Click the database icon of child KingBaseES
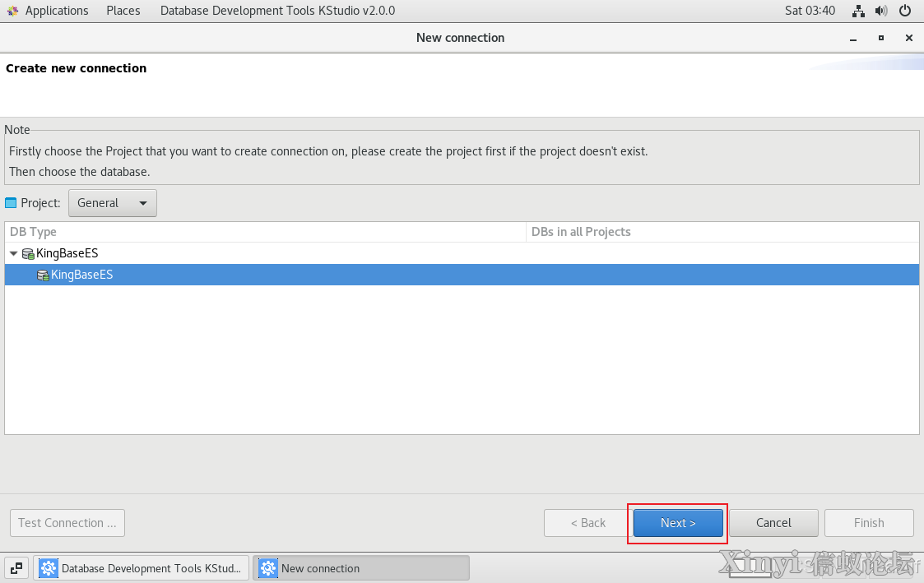The image size is (924, 583). click(43, 275)
